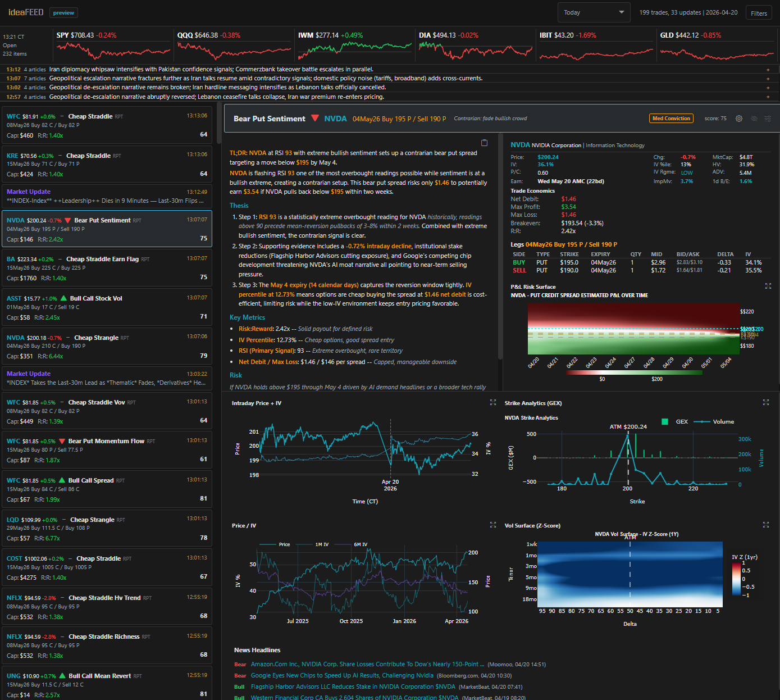Screen dimensions: 780x700
Task: Open the sliders adjustment icon in trade header
Action: (x=768, y=119)
